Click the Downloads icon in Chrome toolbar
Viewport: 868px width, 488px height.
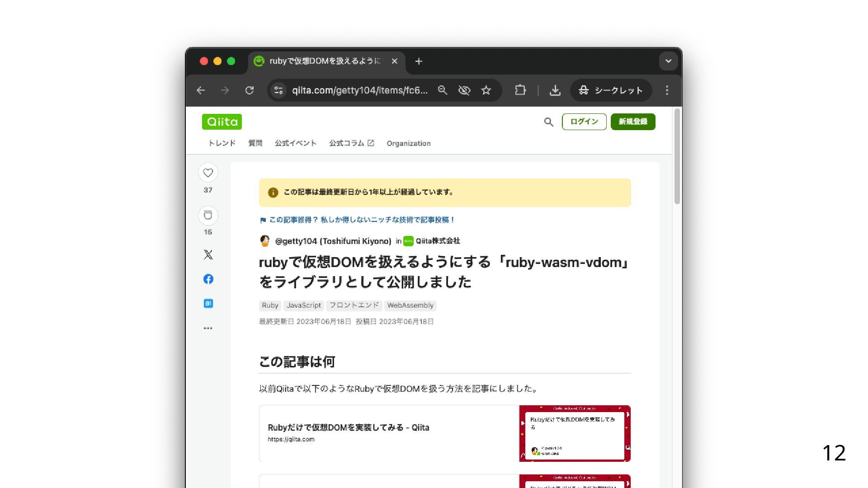pyautogui.click(x=555, y=90)
